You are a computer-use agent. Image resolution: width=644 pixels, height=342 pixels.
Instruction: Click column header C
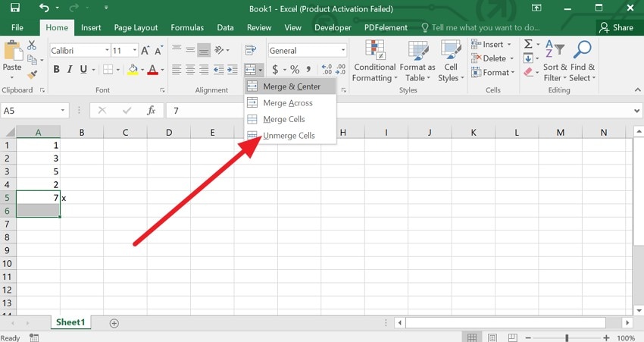point(125,133)
